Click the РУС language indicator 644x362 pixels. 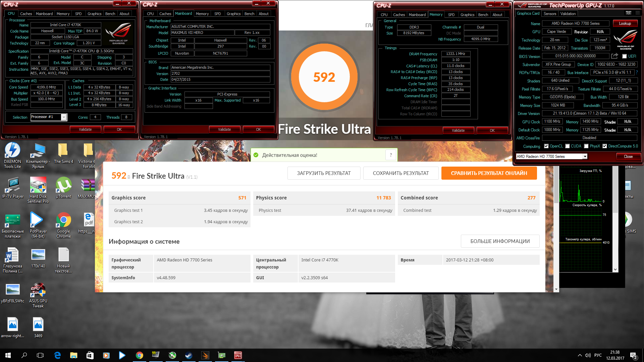point(598,355)
